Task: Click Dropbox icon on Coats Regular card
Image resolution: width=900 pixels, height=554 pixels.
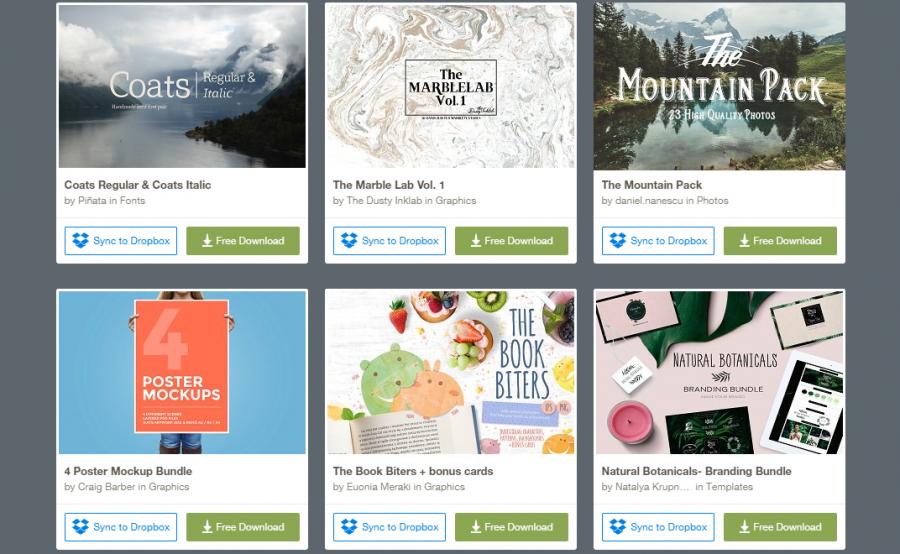Action: (x=80, y=241)
